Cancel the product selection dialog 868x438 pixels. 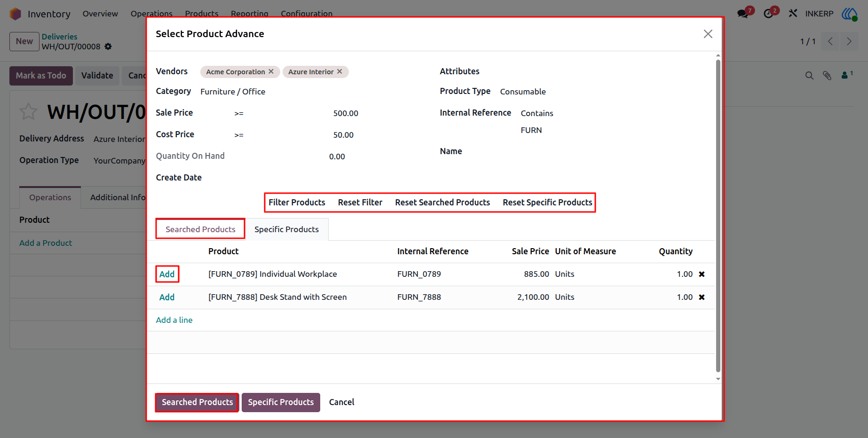click(341, 402)
